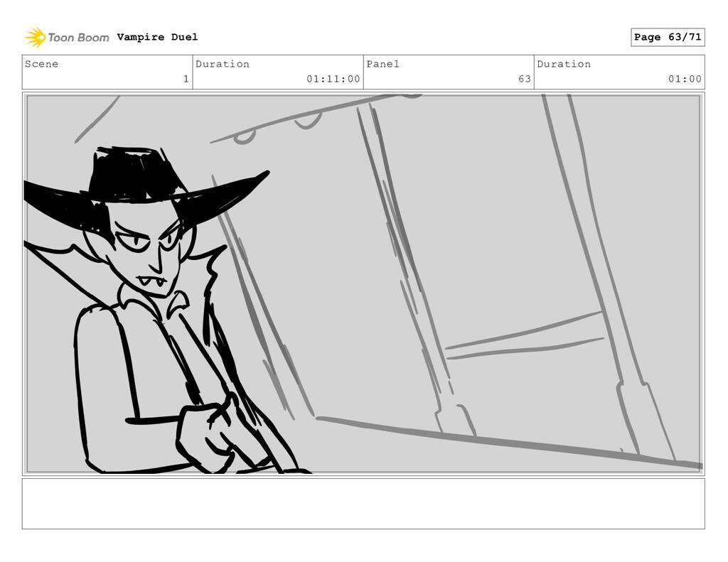This screenshot has height=562, width=728.
Task: Click the empty notes box below panel
Action: (363, 504)
